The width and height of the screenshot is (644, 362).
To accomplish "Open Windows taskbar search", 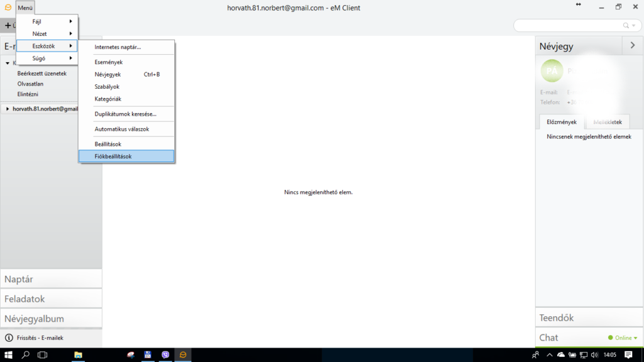I will tap(25, 354).
